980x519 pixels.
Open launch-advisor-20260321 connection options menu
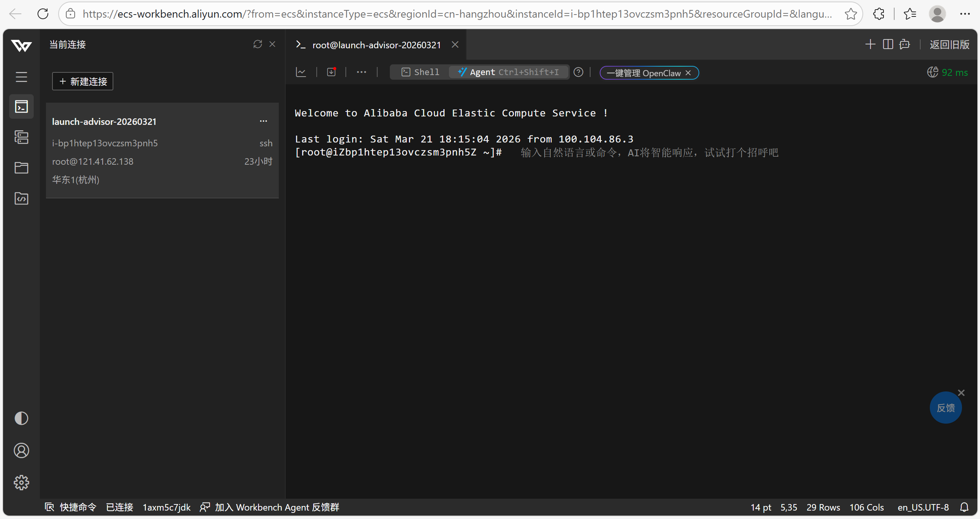tap(263, 121)
